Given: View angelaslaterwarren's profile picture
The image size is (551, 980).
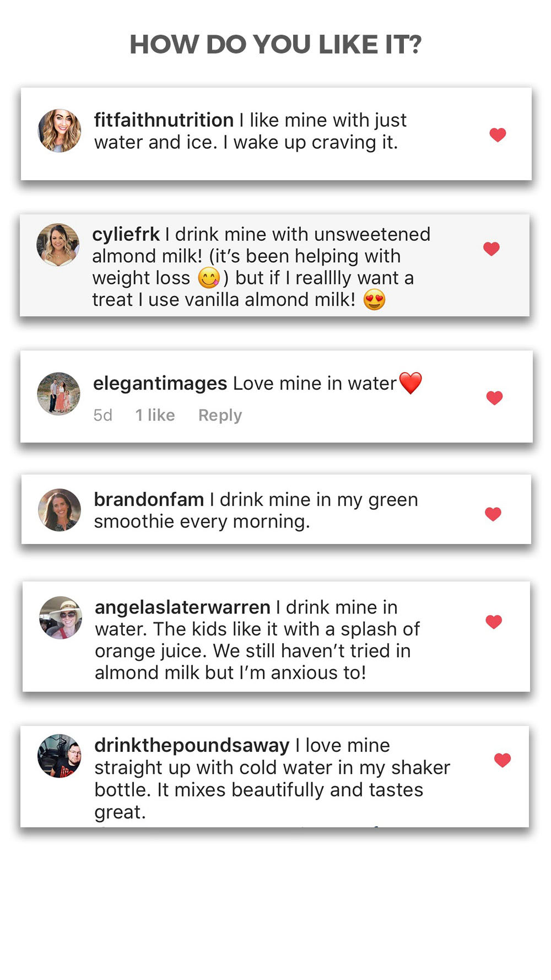Looking at the screenshot, I should click(x=61, y=617).
